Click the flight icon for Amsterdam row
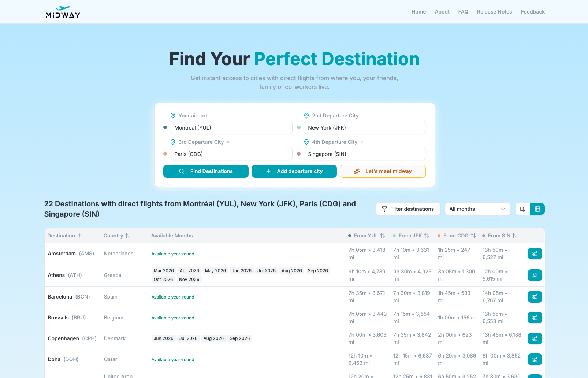The height and width of the screenshot is (378, 588). tap(535, 254)
